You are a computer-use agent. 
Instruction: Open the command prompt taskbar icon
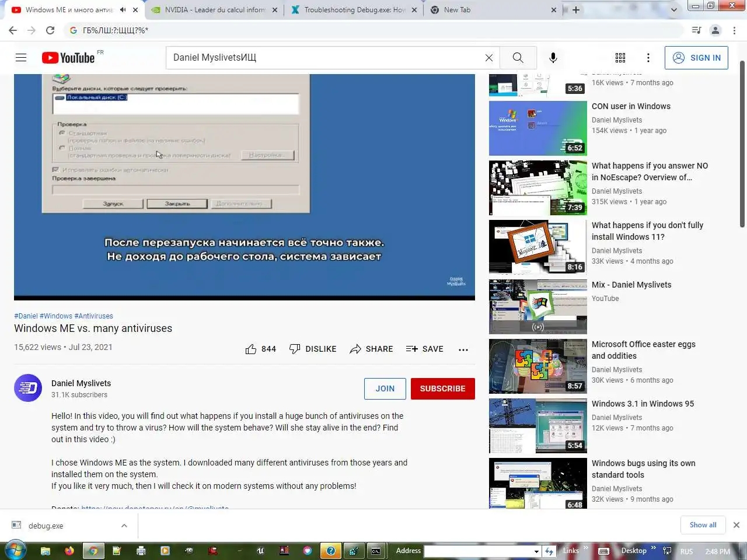click(376, 550)
